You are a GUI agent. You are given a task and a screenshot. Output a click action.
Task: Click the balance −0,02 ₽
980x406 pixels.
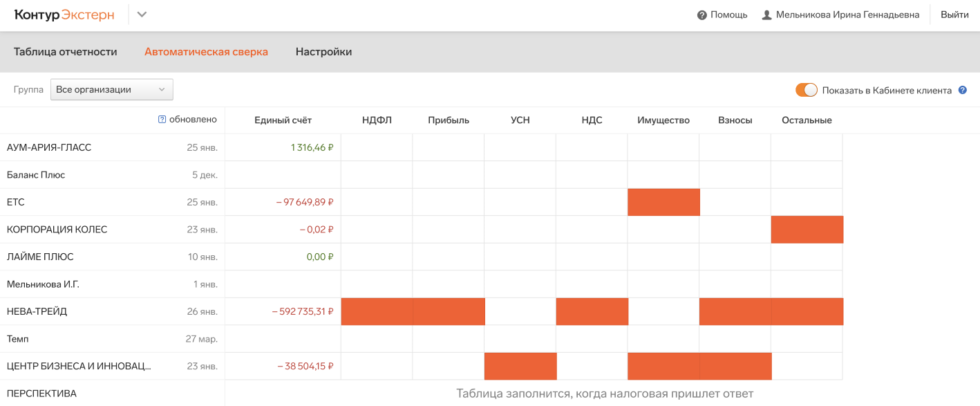[317, 230]
